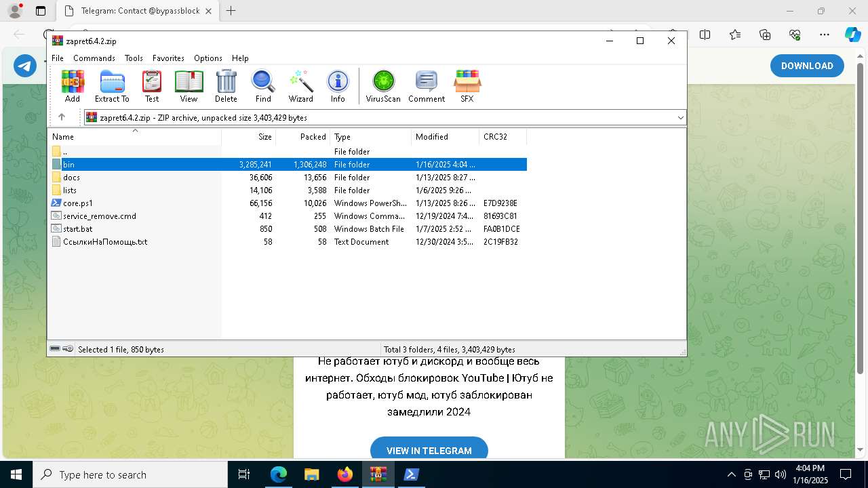Open a new browser tab
Viewport: 868px width, 488px height.
[231, 11]
